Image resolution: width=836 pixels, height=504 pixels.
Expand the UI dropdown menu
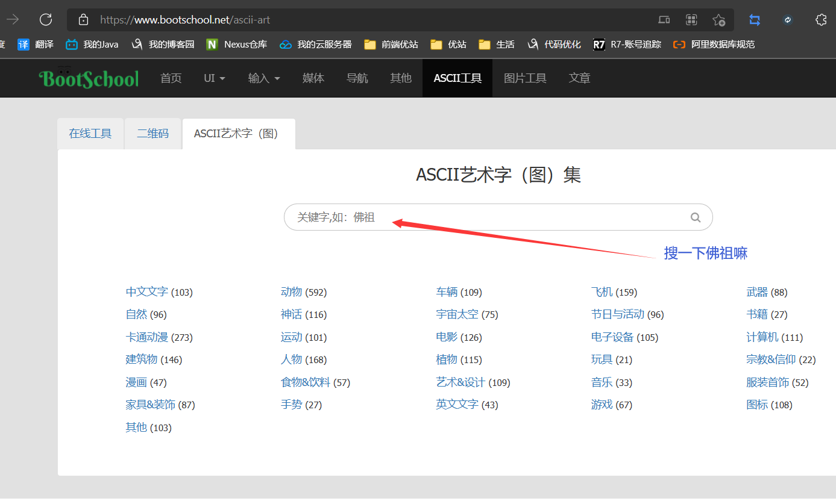click(x=215, y=78)
